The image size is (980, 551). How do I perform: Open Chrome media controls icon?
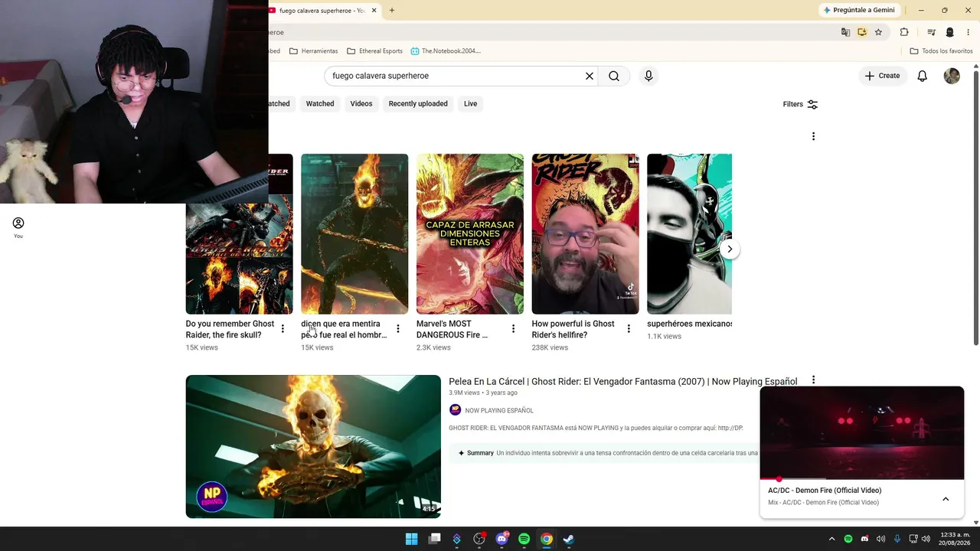(x=931, y=32)
